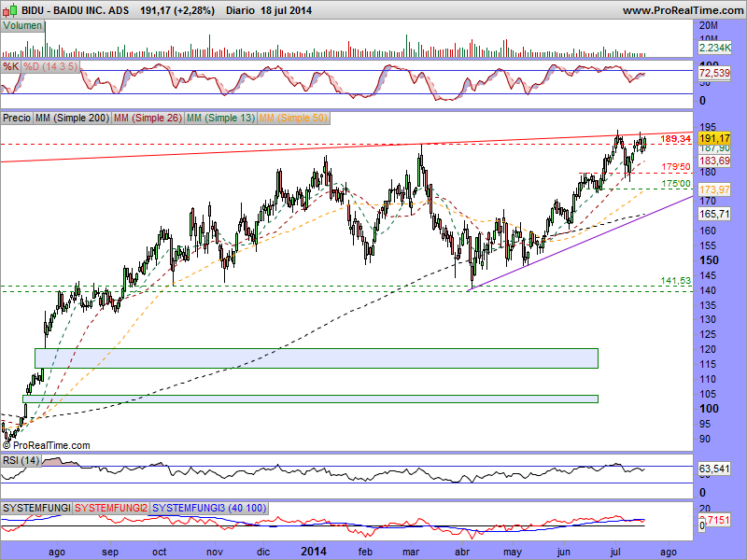747x560 pixels.
Task: Click the green 175'00 level label
Action: [676, 184]
